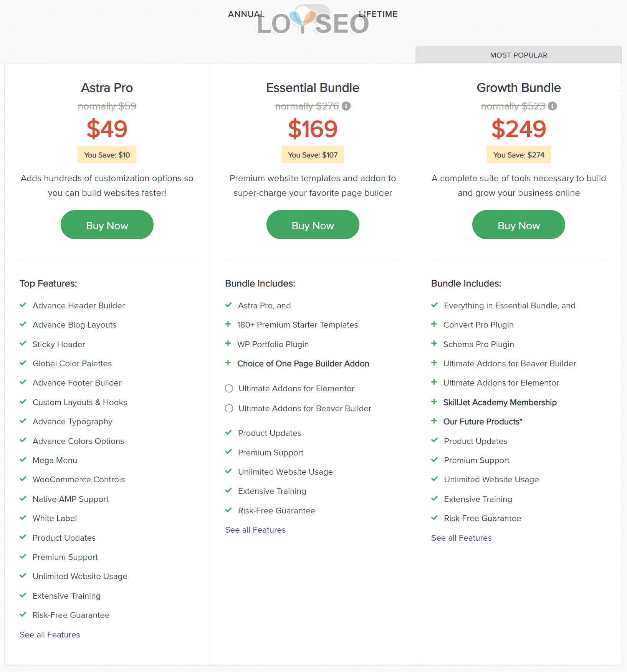Click plus icon beside WP Portfolio Plugin
Viewport: 627px width, 672px height.
(228, 343)
